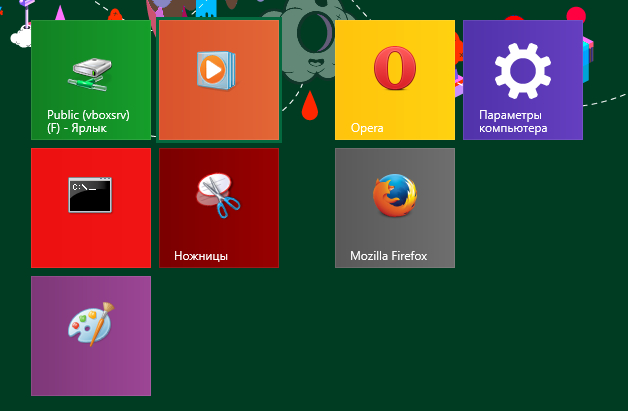Launch the Command Prompt tile

(91, 208)
